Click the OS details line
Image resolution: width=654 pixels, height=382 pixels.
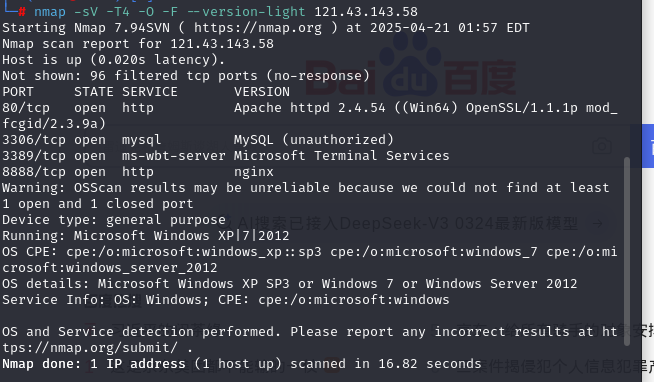point(289,284)
